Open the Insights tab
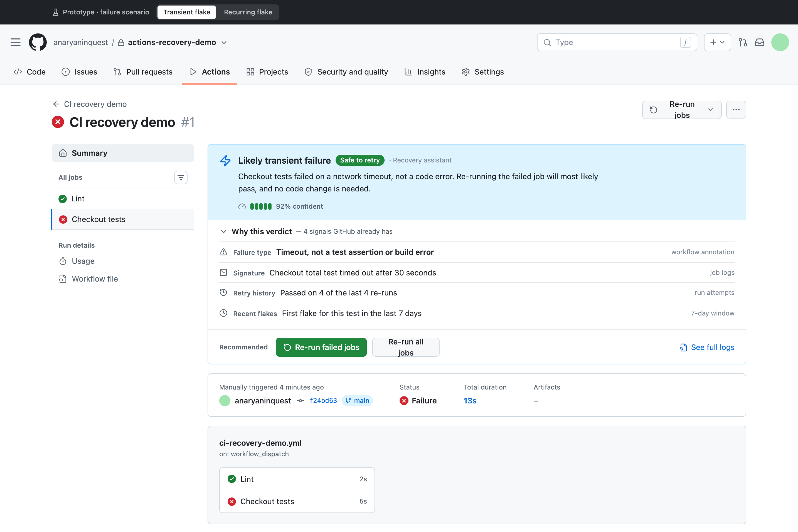The width and height of the screenshot is (798, 532). click(x=425, y=72)
